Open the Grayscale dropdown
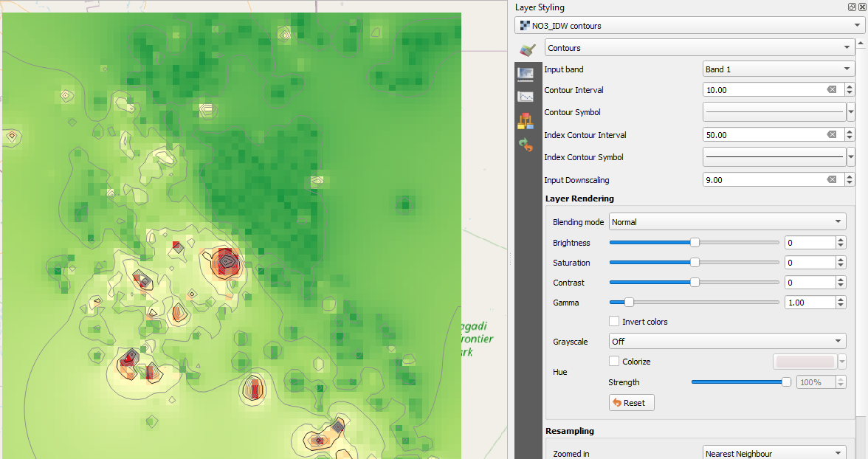This screenshot has height=459, width=868. click(x=727, y=340)
